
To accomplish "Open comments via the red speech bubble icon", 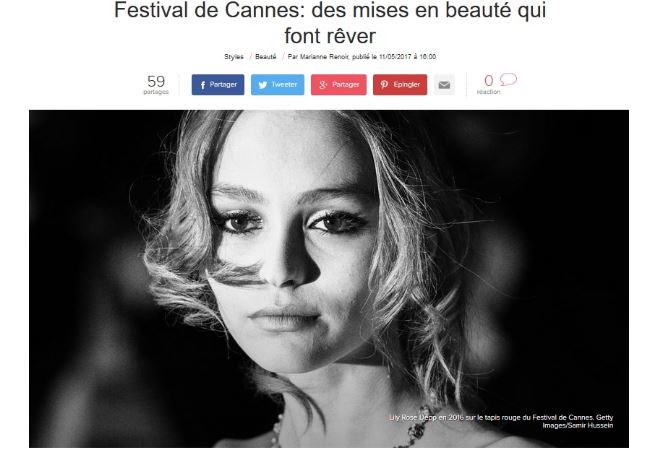I will [508, 79].
